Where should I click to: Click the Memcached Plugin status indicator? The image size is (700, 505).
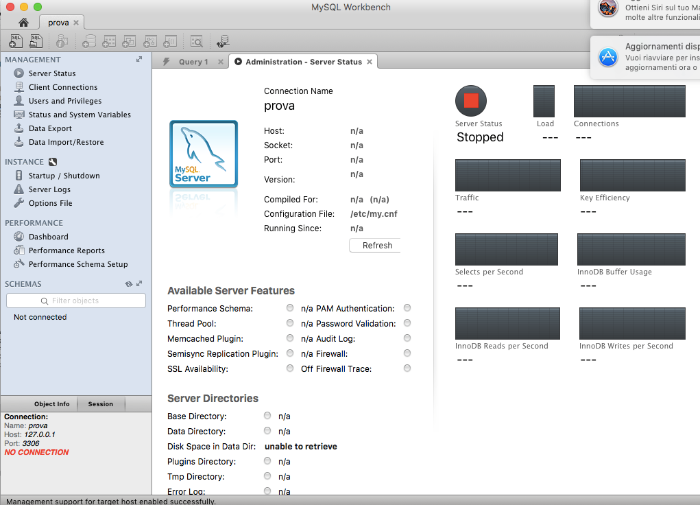290,338
